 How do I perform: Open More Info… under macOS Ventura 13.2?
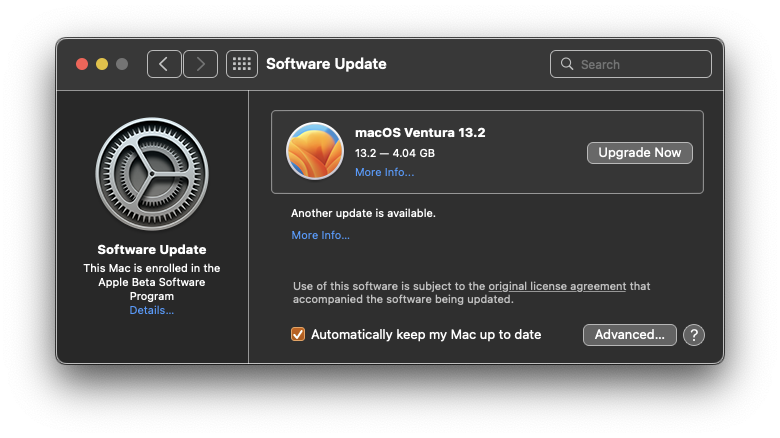click(384, 172)
